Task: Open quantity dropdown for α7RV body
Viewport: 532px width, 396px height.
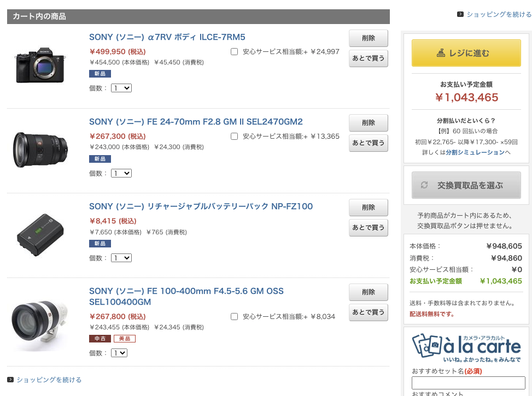Action: 121,88
